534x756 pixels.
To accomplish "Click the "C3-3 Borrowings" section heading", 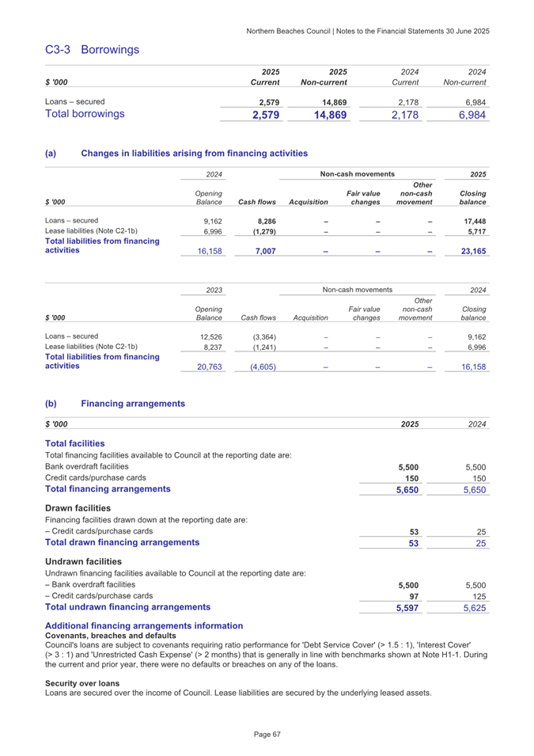I will pyautogui.click(x=93, y=50).
